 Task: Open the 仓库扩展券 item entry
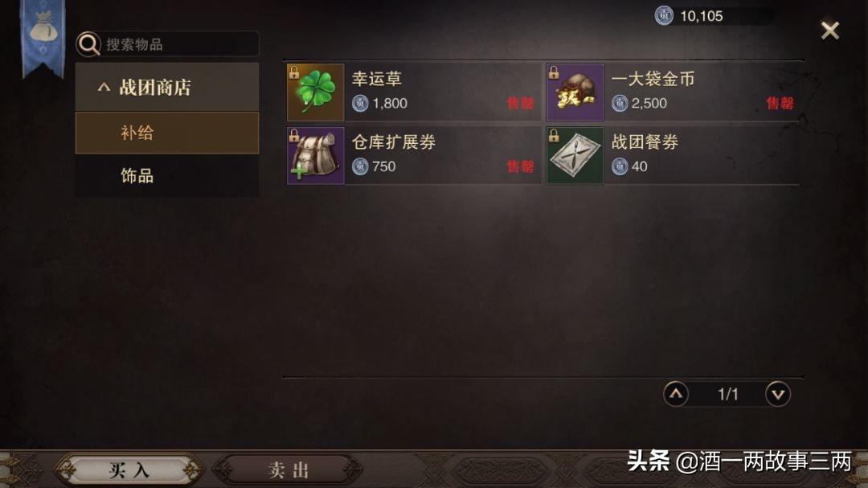point(414,156)
